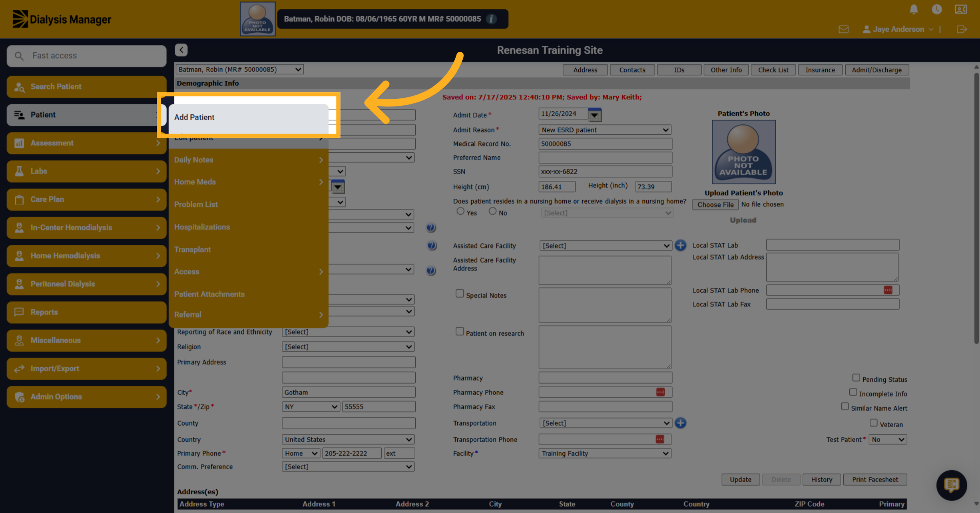This screenshot has width=980, height=513.
Task: Open the Country dropdown United States
Action: click(x=348, y=440)
